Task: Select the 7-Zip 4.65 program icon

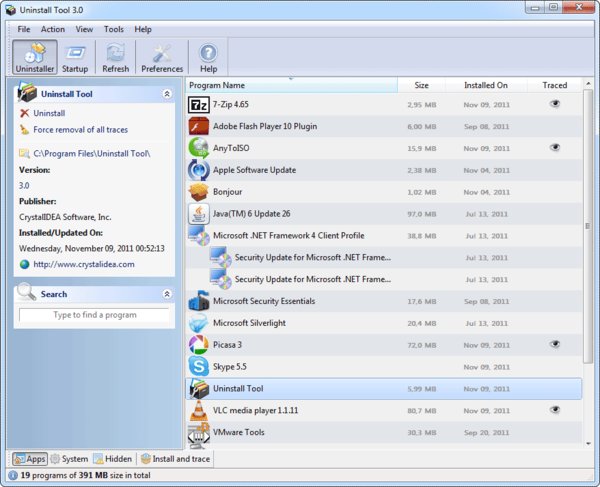Action: pos(198,104)
